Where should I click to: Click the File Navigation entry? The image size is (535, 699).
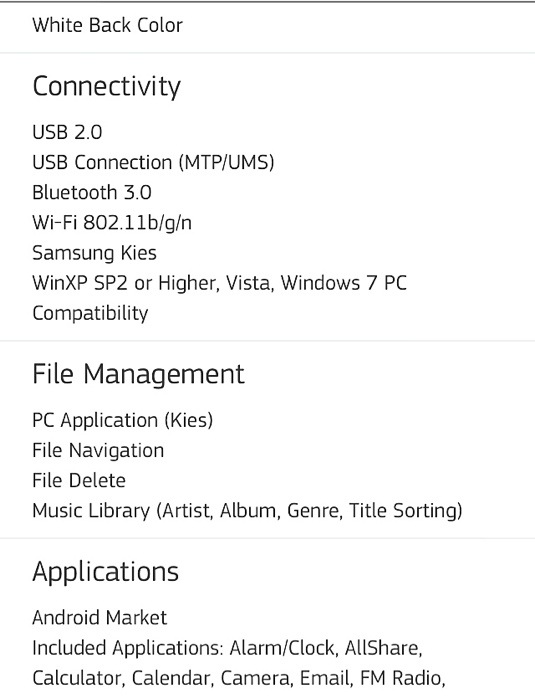(x=98, y=451)
